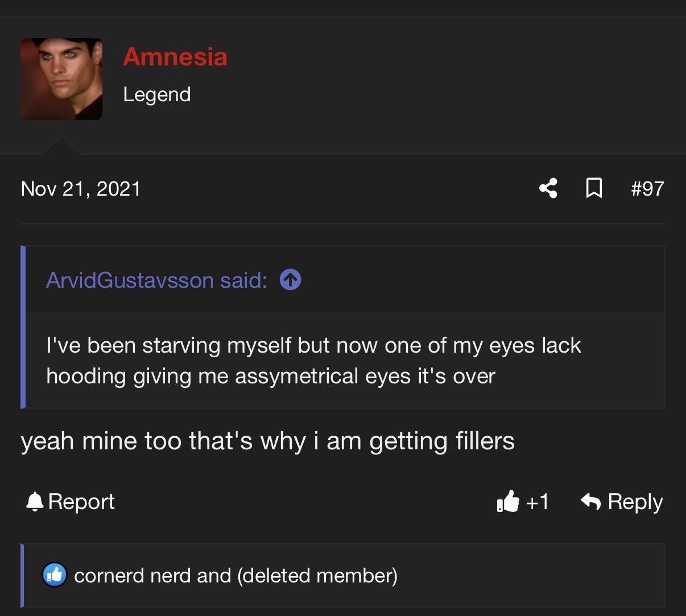Click the quoted text about starving myself
The width and height of the screenshot is (686, 616).
point(313,361)
